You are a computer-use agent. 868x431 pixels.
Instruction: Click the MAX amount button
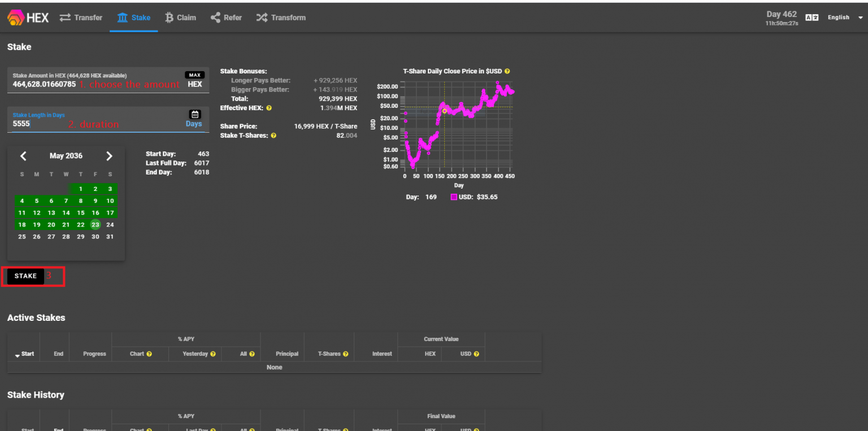point(194,75)
